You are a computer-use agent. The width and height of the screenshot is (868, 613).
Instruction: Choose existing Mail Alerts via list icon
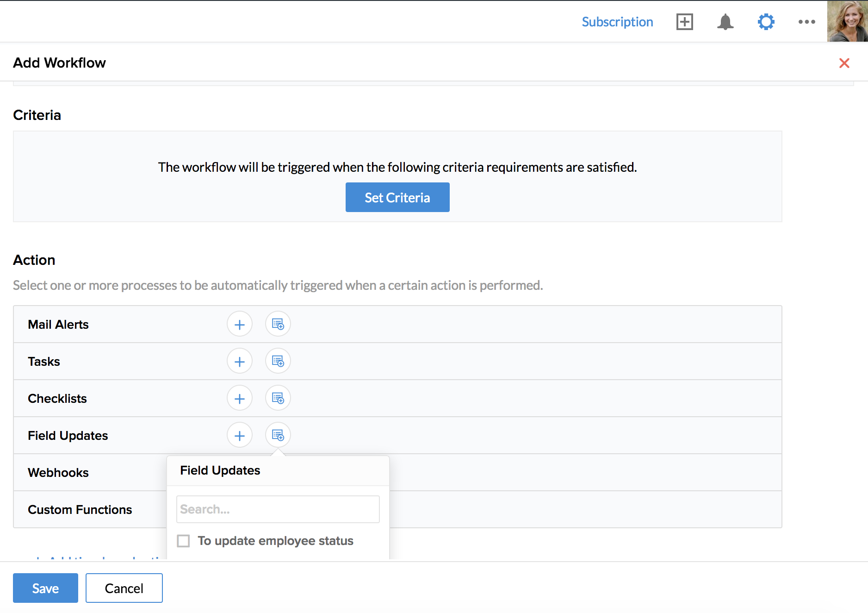278,325
